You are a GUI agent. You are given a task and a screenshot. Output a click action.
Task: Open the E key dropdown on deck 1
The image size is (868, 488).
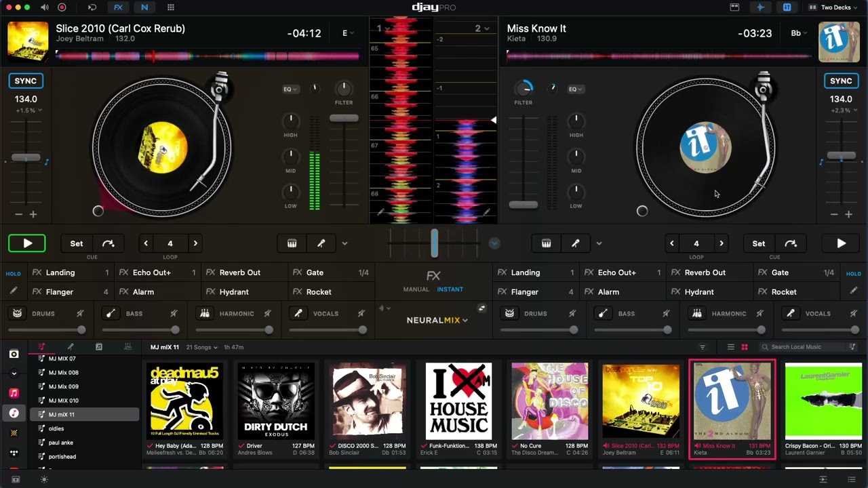[x=348, y=33]
